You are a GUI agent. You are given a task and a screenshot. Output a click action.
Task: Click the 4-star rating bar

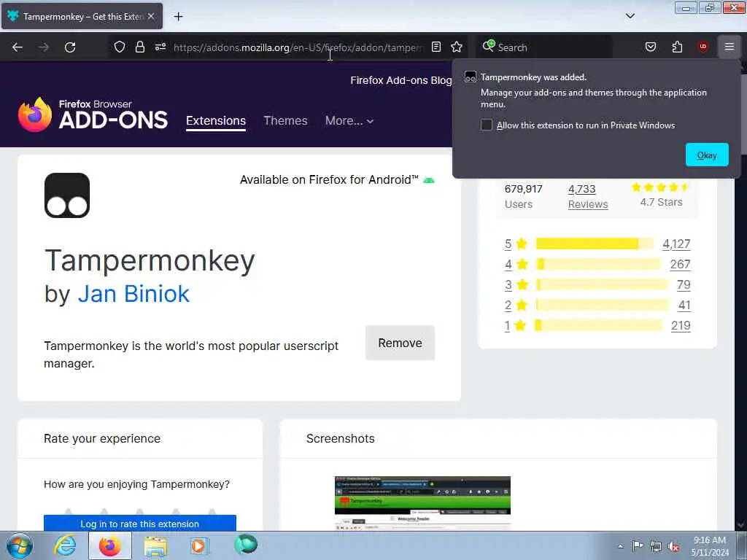point(598,264)
